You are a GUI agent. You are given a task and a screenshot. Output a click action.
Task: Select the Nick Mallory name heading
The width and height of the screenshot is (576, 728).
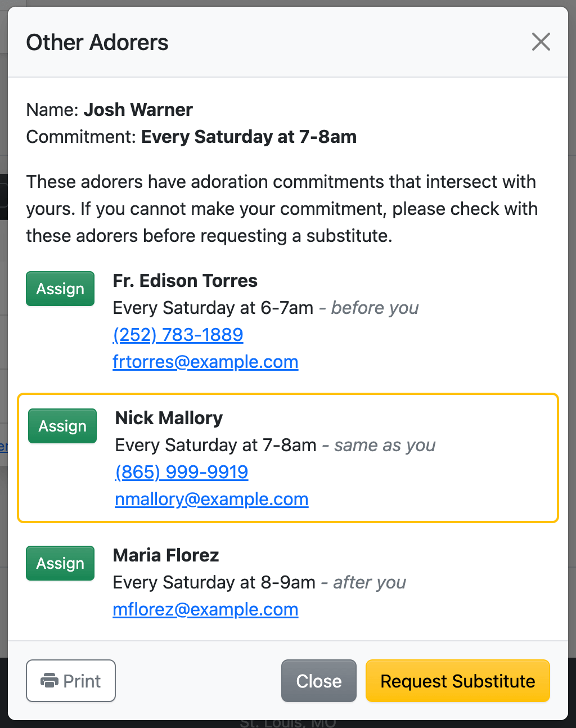(169, 418)
